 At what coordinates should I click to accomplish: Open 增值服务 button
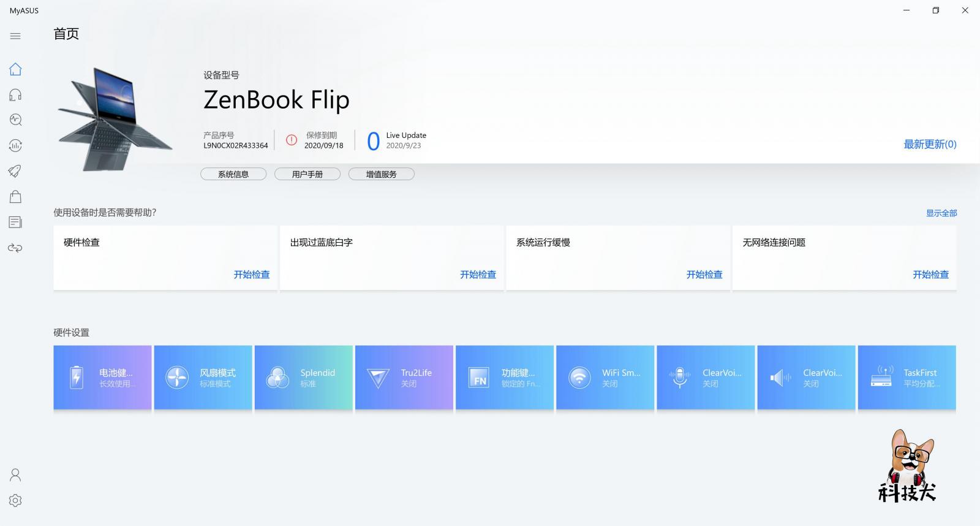(x=382, y=174)
